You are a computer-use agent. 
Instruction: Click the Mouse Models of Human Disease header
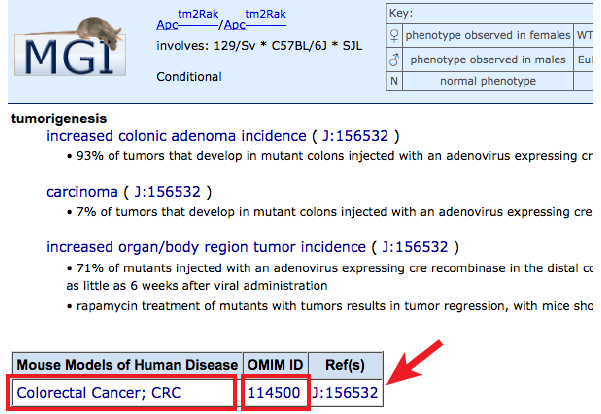(x=127, y=365)
